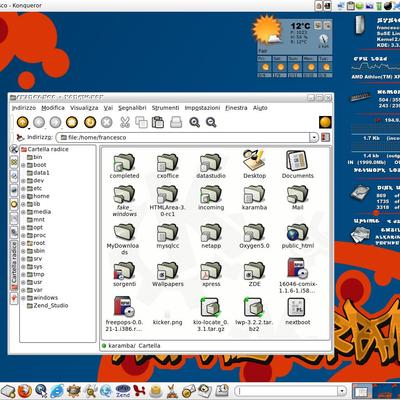Image resolution: width=400 pixels, height=400 pixels.
Task: Select the public_html folder
Action: pos(297,236)
